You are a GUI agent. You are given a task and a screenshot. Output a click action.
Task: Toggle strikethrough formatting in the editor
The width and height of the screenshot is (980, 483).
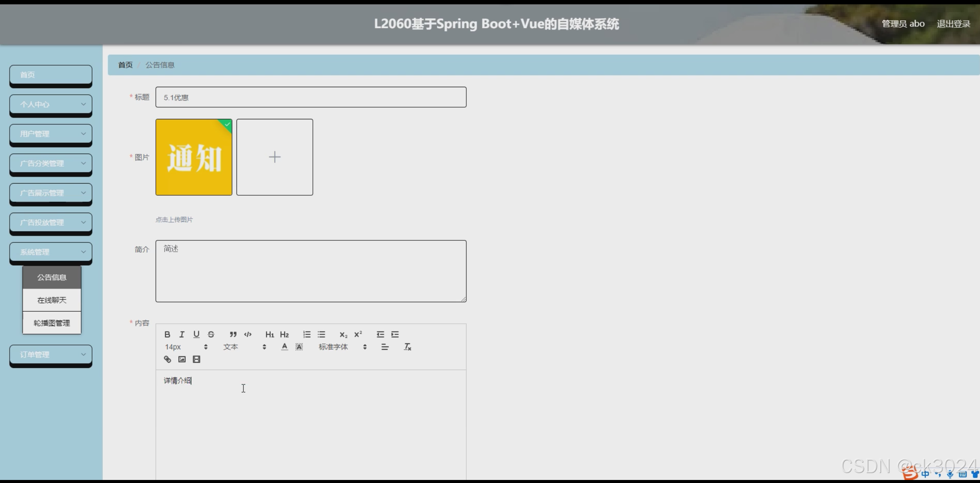click(x=211, y=334)
